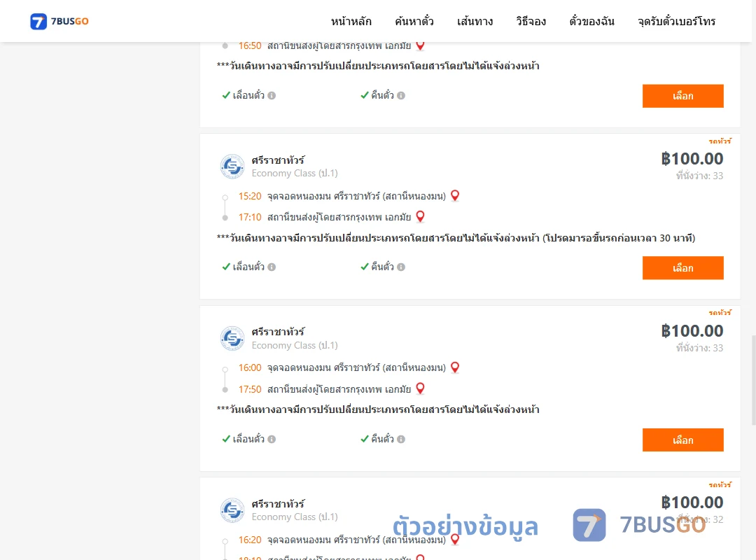
Task: Click the ฿100.00 price in 15:20 card
Action: pos(692,159)
